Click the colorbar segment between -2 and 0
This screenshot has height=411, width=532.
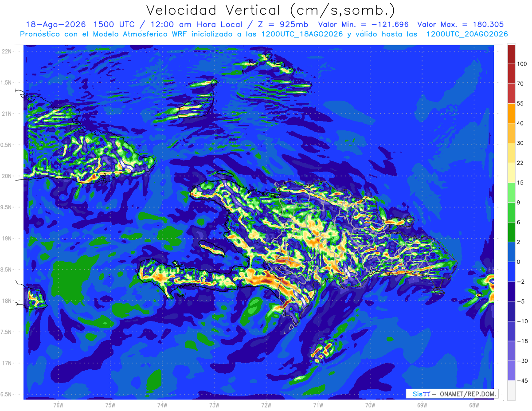(511, 271)
